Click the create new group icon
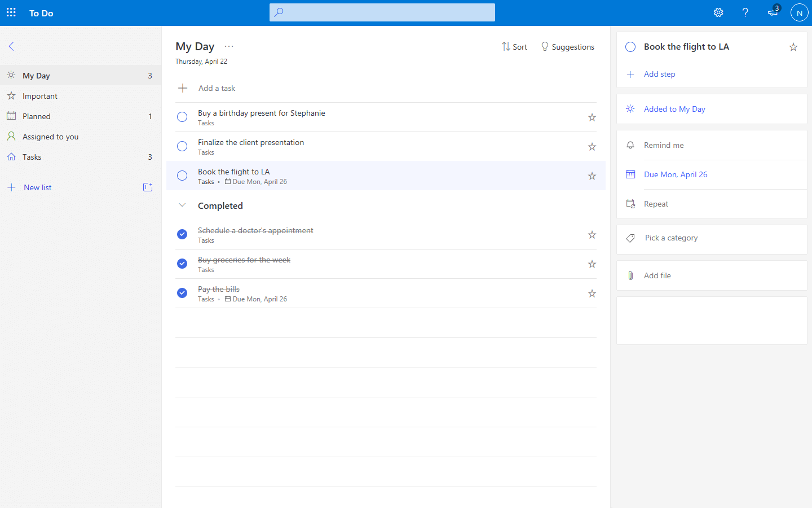Image resolution: width=812 pixels, height=508 pixels. pyautogui.click(x=148, y=187)
